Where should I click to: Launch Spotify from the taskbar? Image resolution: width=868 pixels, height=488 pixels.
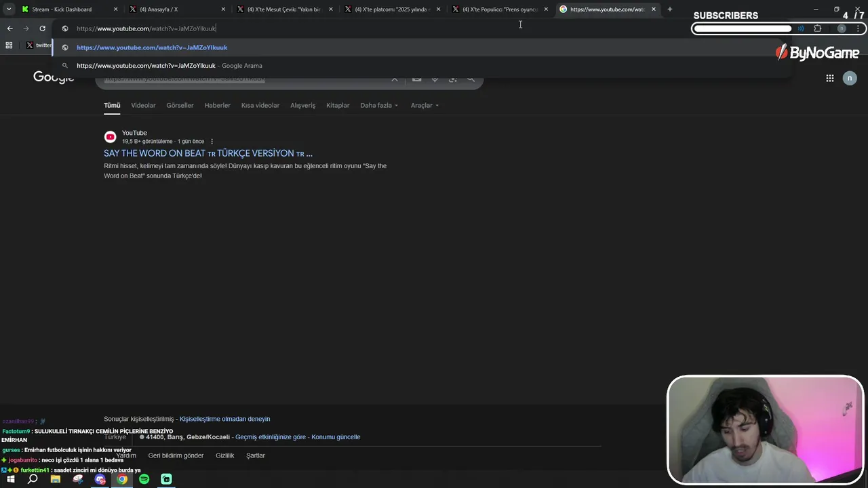coord(144,479)
